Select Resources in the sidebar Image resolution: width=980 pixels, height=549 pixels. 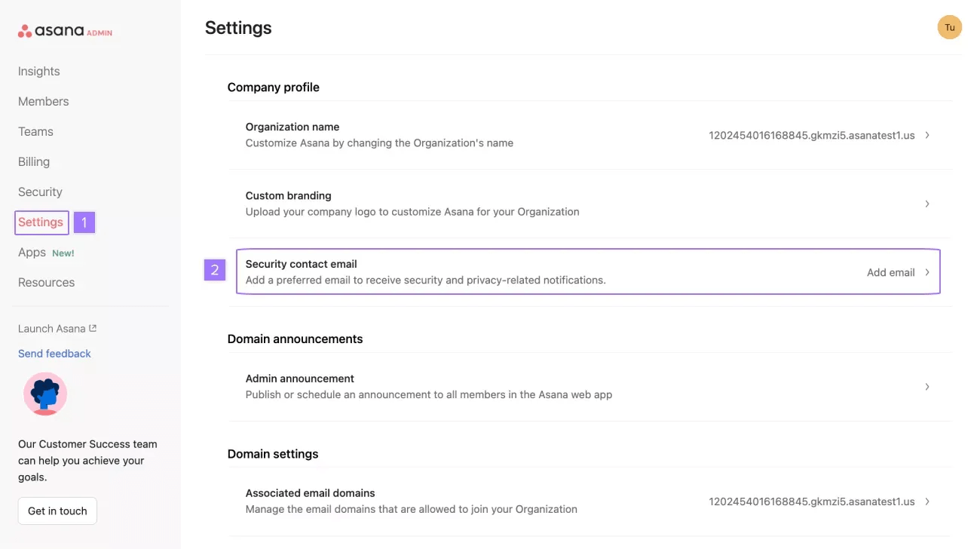[46, 282]
